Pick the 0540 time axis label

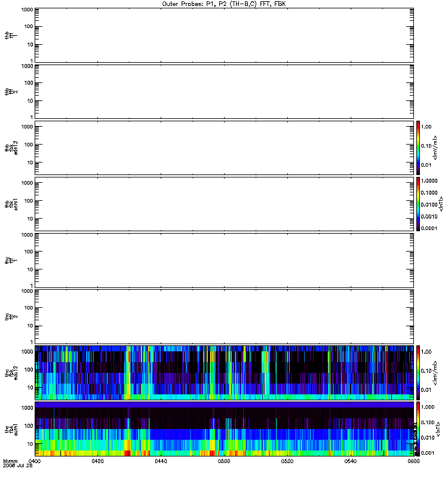click(x=351, y=461)
